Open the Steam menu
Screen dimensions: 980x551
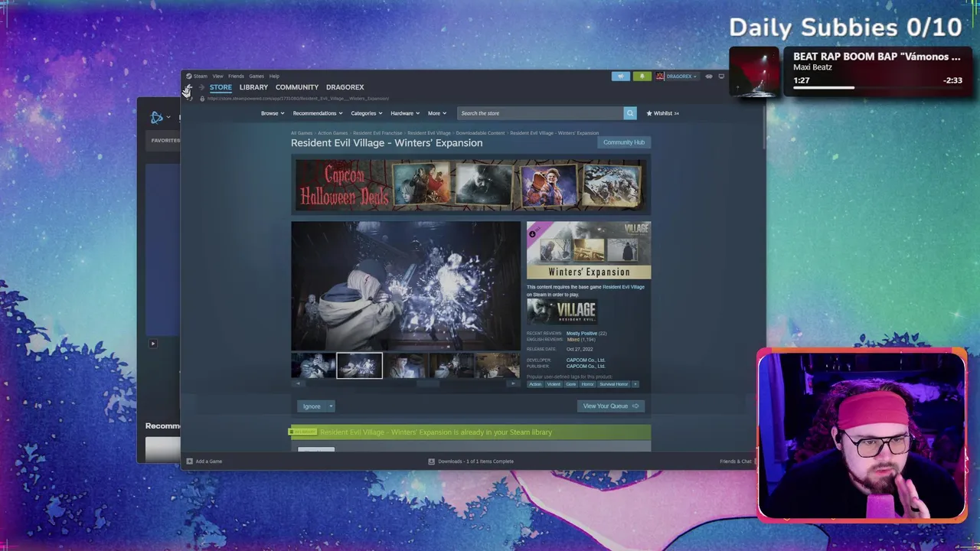point(200,76)
